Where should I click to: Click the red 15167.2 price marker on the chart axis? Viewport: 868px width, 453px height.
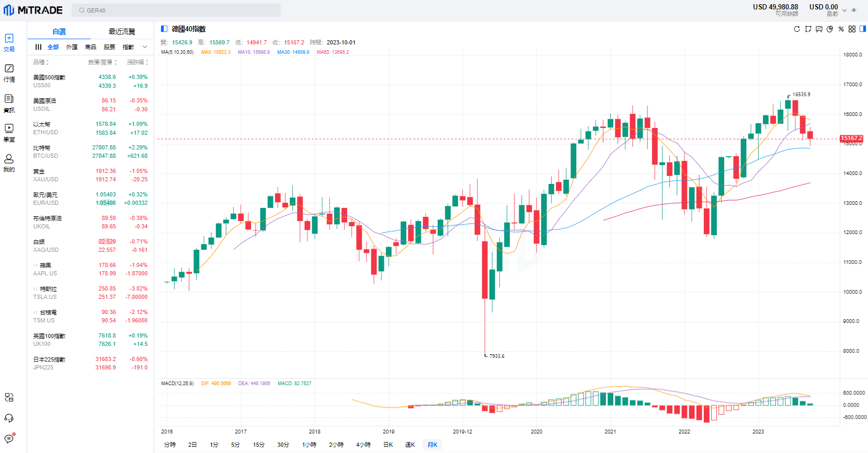(x=851, y=138)
